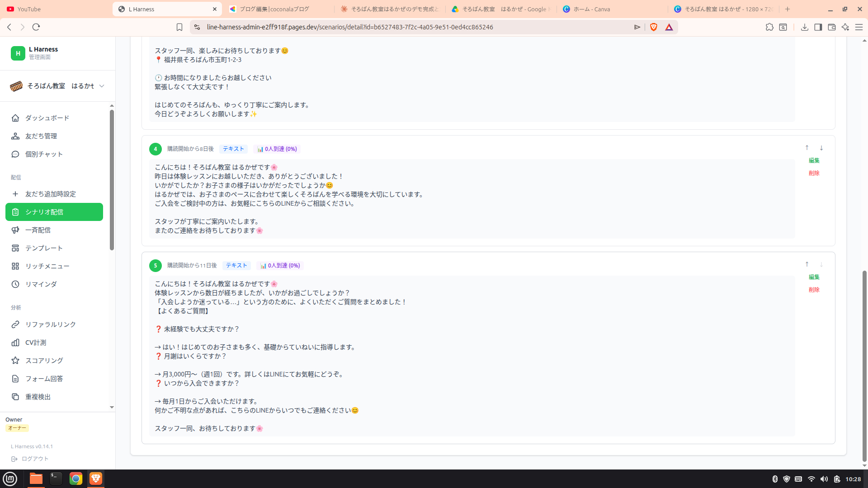
Task: Open the browser hamburger menu
Action: [859, 27]
